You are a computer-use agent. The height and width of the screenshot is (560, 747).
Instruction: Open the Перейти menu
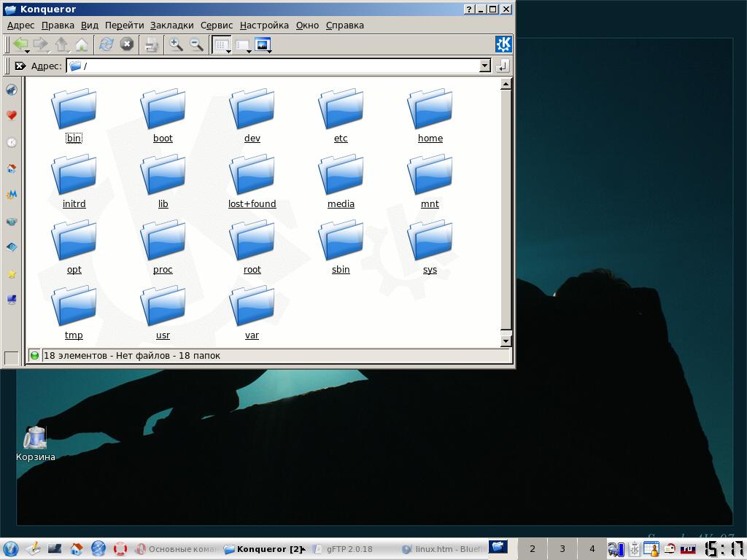pyautogui.click(x=124, y=26)
